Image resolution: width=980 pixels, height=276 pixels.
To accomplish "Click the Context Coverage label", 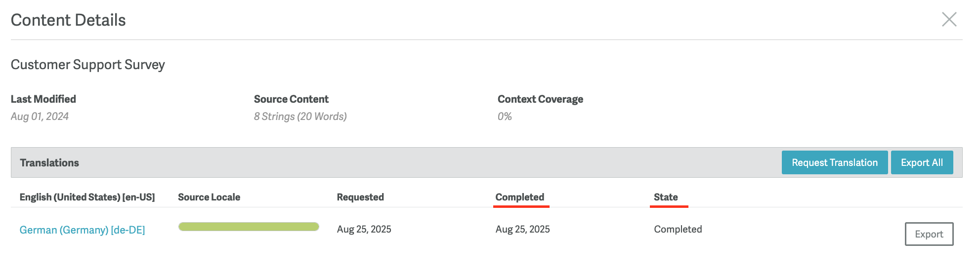I will [540, 99].
